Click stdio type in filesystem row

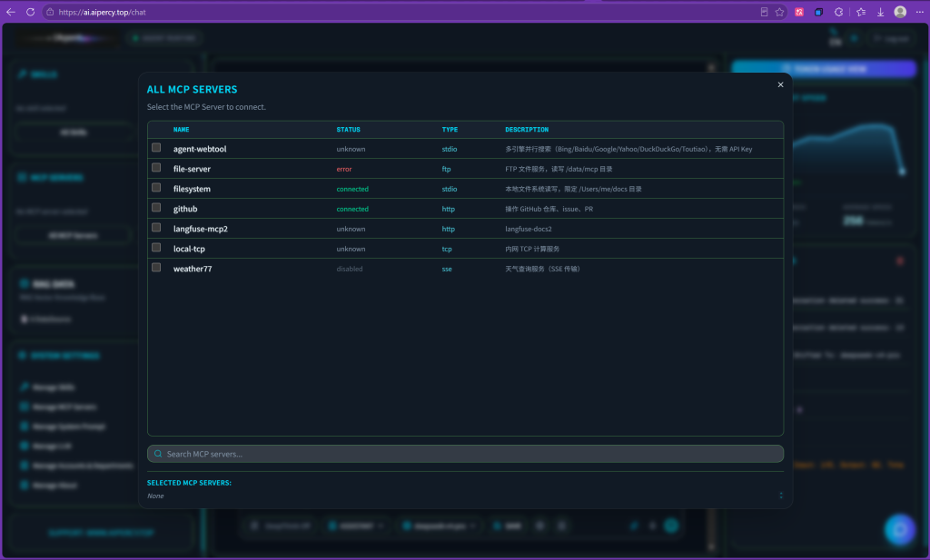[449, 189]
